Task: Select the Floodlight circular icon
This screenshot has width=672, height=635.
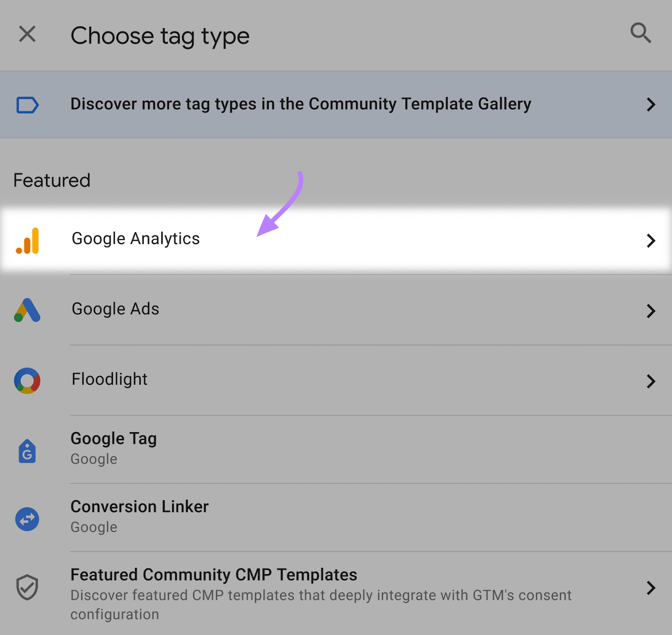Action: coord(27,380)
